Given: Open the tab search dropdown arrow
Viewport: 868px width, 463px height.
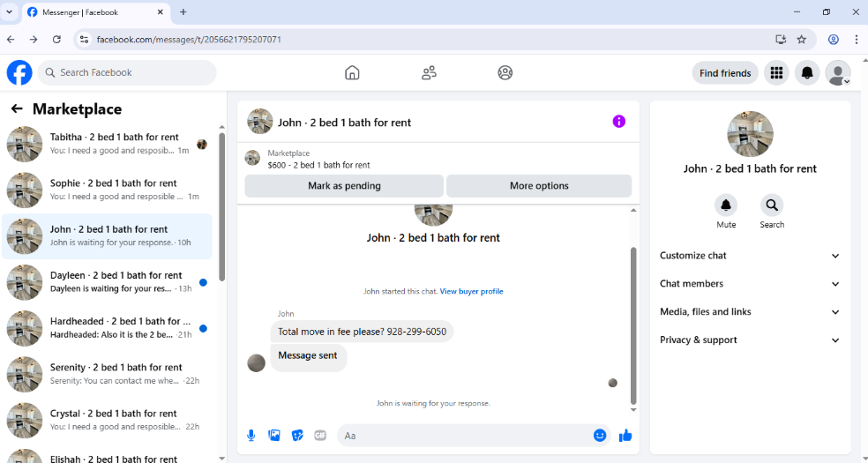Looking at the screenshot, I should (9, 11).
